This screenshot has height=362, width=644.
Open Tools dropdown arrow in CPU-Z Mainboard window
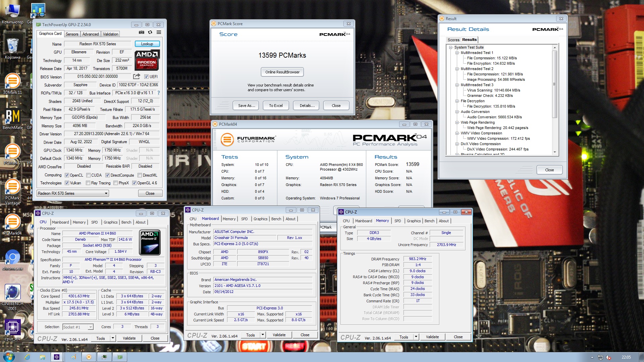click(263, 335)
